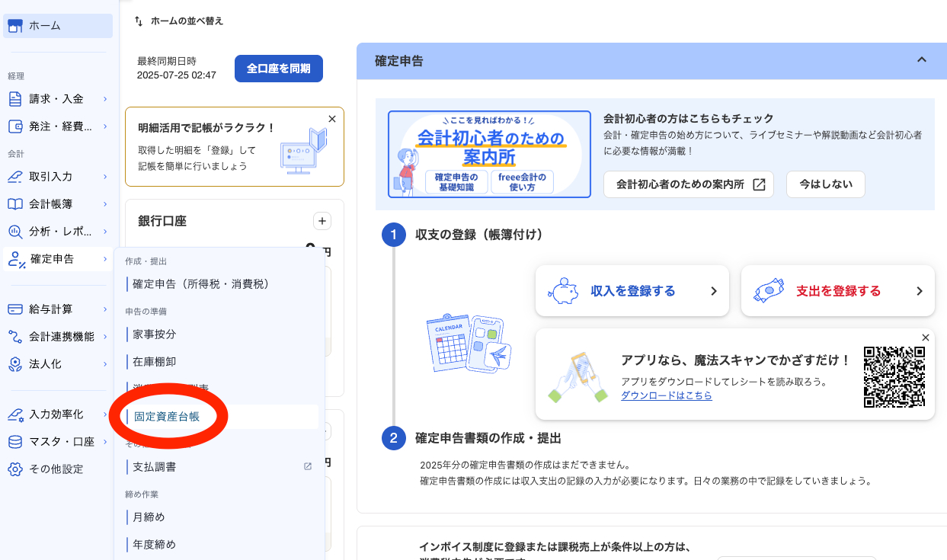
Task: Expand the 法人化 sidebar arrow
Action: (x=107, y=364)
